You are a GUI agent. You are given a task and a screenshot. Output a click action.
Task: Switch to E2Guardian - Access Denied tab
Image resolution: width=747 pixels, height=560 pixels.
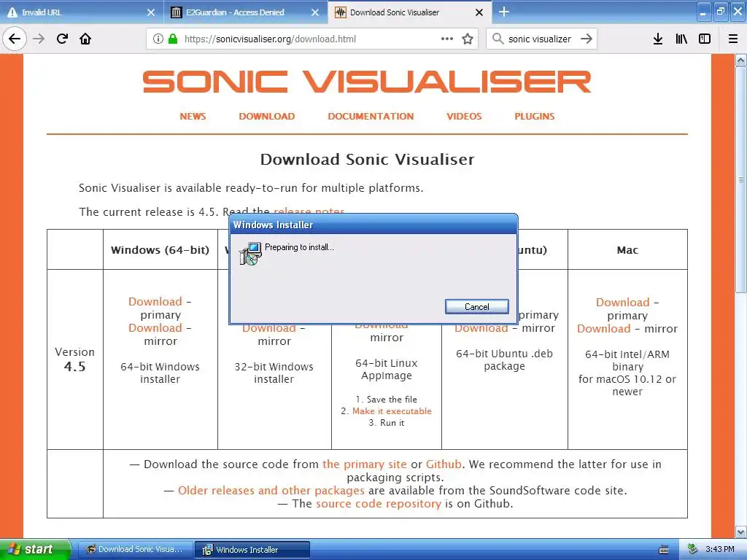click(245, 12)
